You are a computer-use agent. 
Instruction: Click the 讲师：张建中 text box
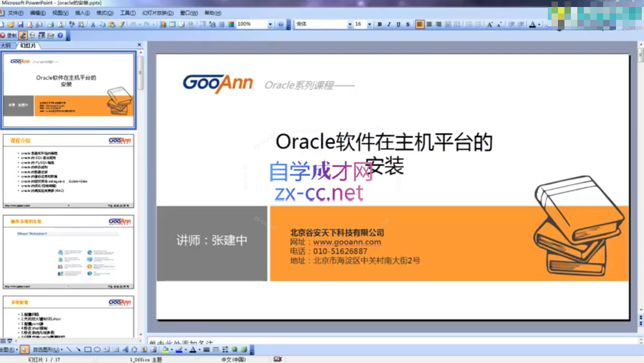(x=212, y=241)
